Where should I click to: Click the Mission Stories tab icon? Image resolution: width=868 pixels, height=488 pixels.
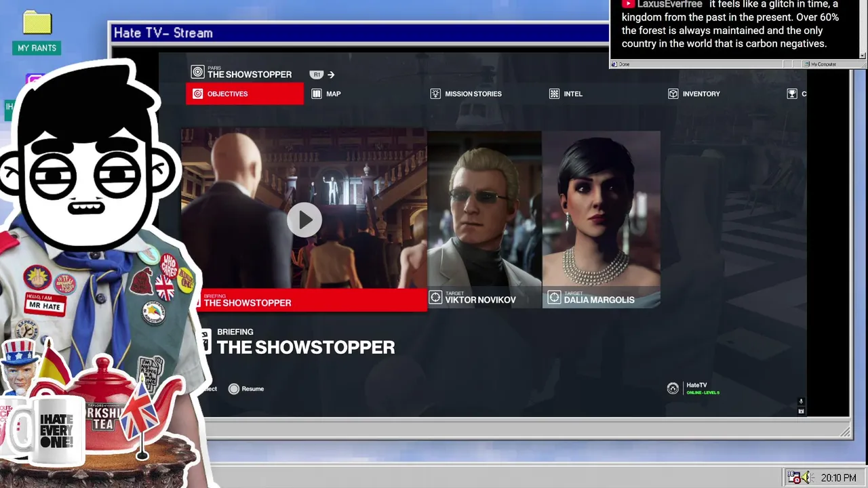pyautogui.click(x=435, y=94)
